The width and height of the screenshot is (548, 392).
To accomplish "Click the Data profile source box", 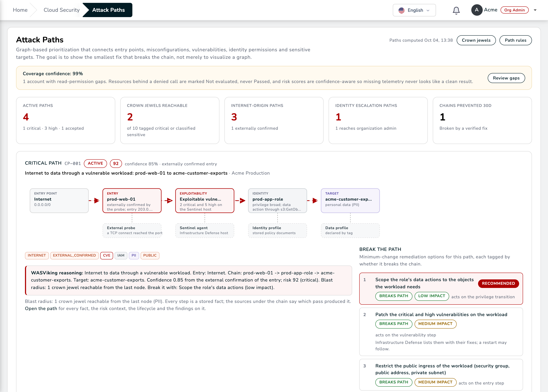I will coord(350,231).
